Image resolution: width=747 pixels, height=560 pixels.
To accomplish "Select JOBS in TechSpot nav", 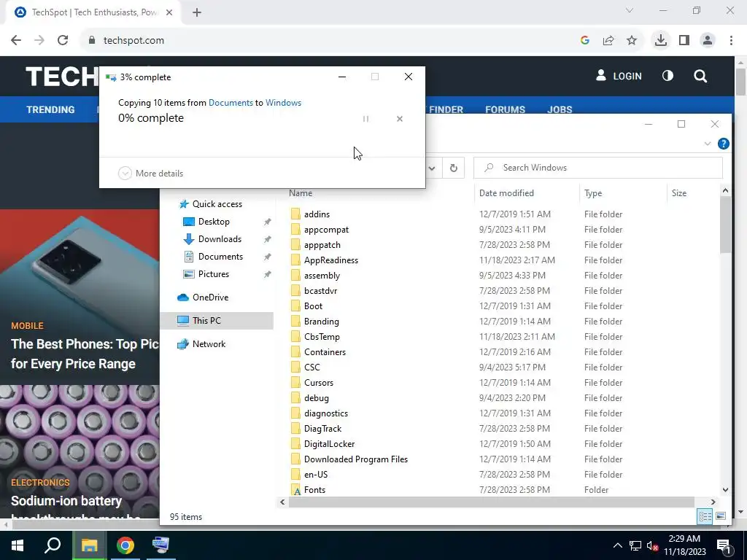I will click(560, 109).
